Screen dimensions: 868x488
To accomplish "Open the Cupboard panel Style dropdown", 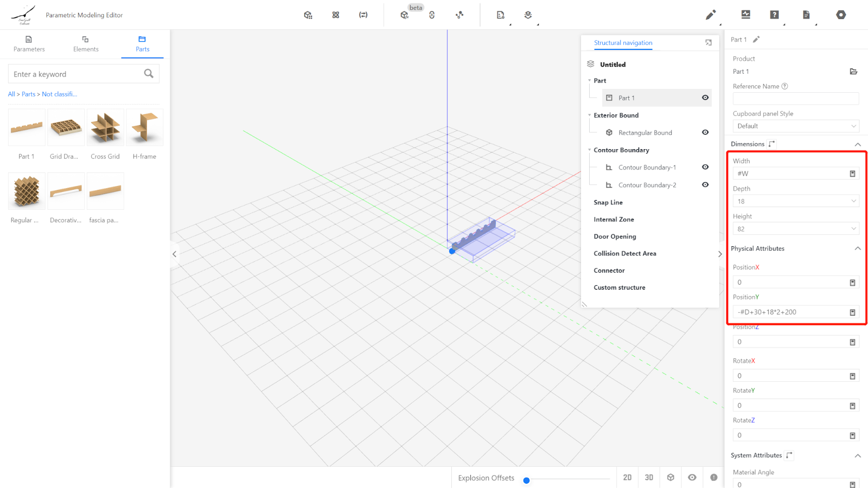I will tap(795, 126).
